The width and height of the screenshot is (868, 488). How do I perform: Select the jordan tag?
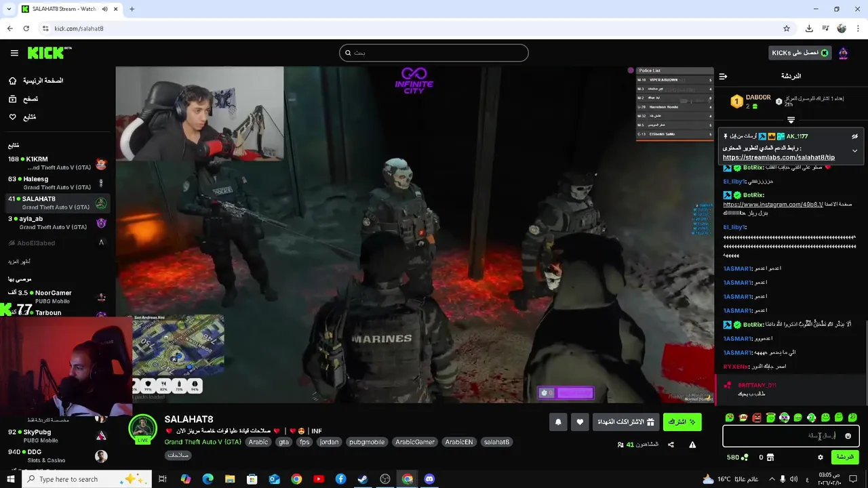(329, 442)
